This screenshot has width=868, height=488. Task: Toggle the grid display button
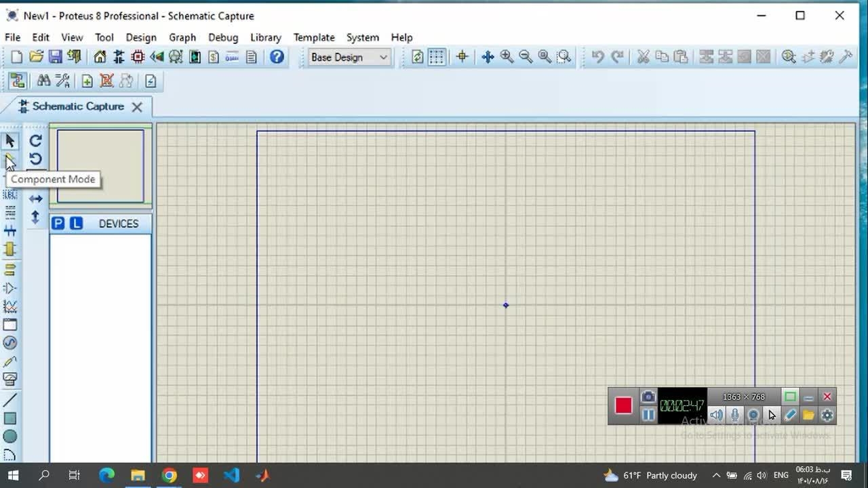pos(437,57)
